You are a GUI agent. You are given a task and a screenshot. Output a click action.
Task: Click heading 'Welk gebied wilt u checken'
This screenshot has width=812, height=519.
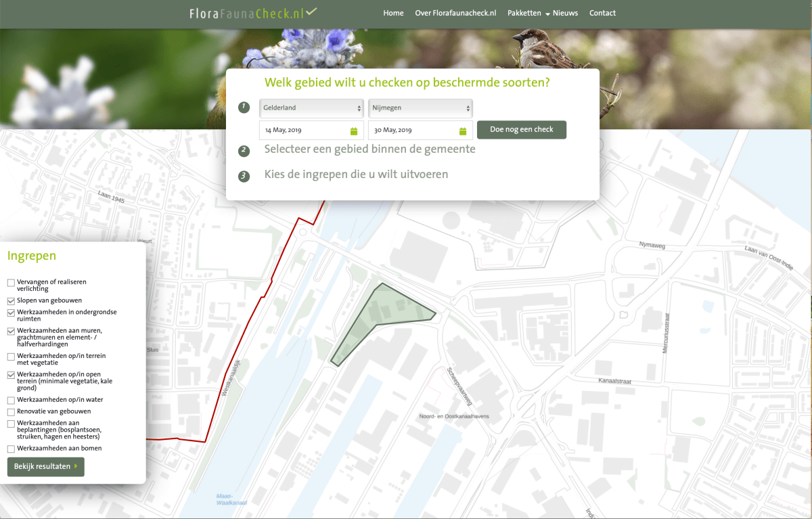click(407, 83)
